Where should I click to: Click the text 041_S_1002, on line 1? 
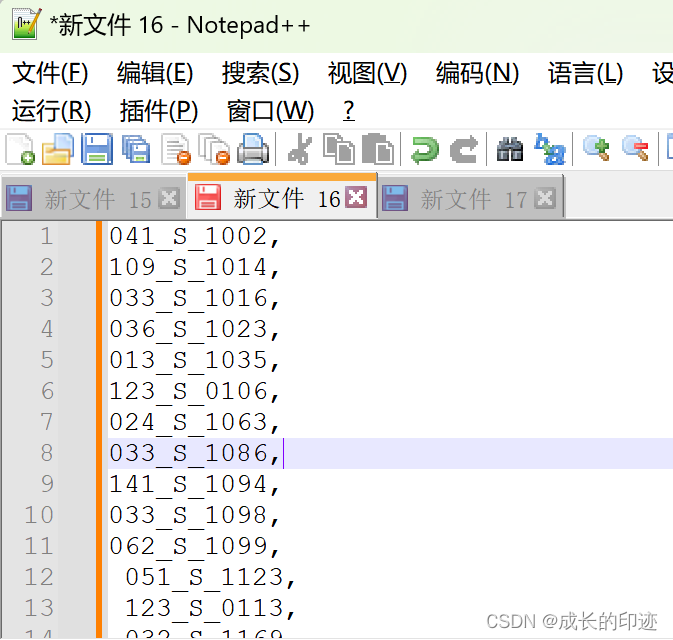pyautogui.click(x=194, y=237)
